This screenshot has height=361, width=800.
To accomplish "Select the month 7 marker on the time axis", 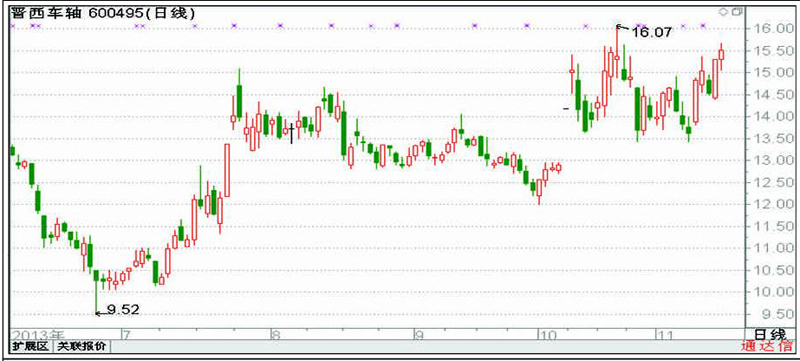I will pos(126,335).
